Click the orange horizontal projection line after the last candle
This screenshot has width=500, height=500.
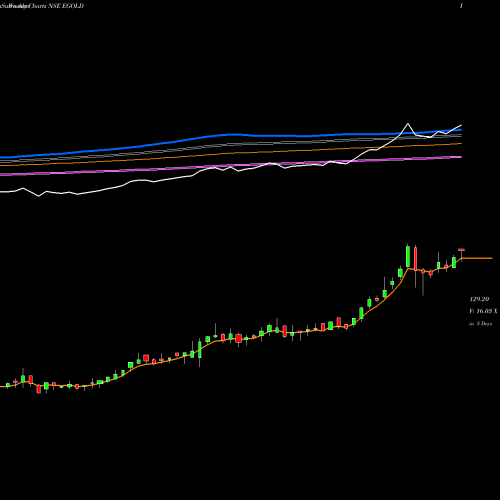[x=477, y=258]
